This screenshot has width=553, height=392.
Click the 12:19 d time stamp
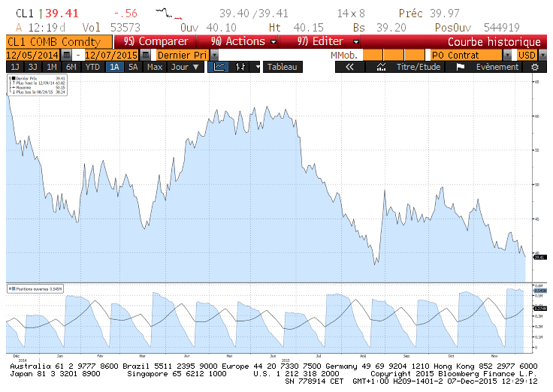pyautogui.click(x=47, y=28)
